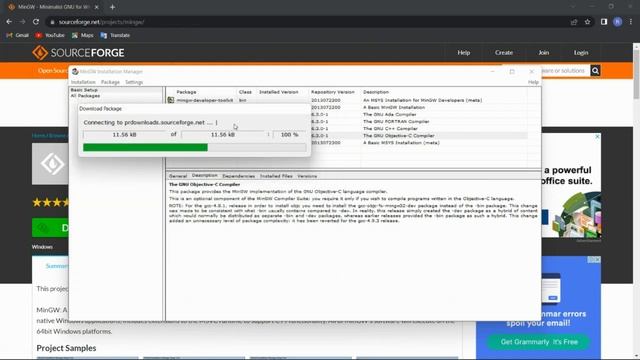Open the Help menu in MinGW Installation Manager
Screen dimensions: 640x360
pyautogui.click(x=533, y=82)
